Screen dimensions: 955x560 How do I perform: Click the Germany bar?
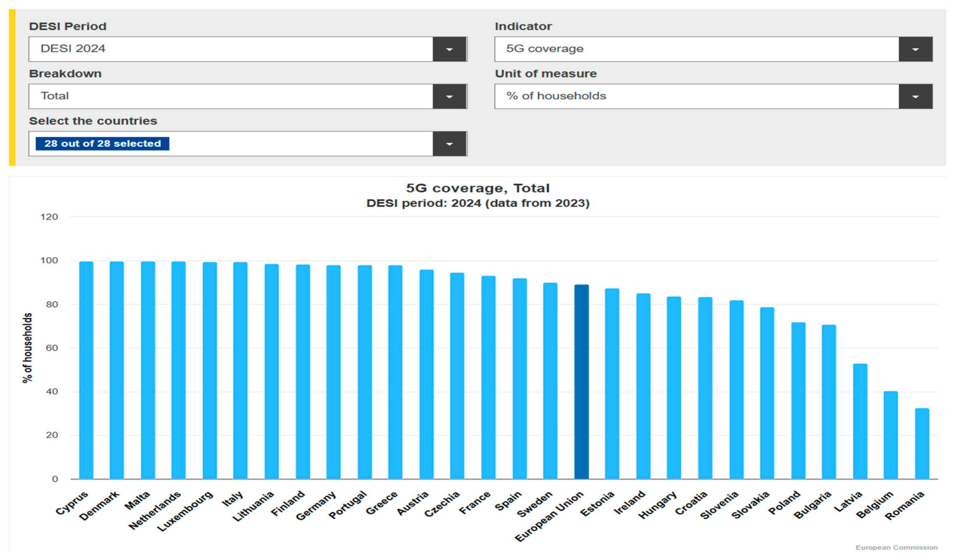coord(333,372)
